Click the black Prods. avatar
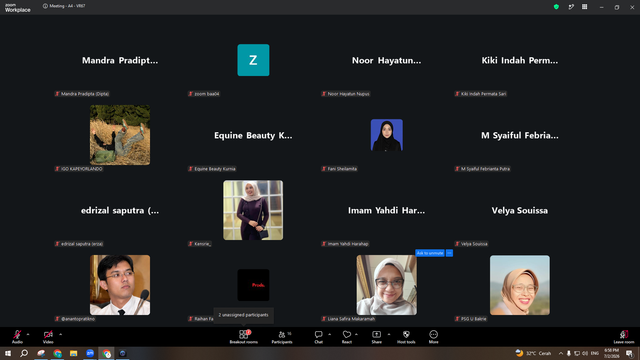Screen dimensions: 640x360 tap(253, 285)
